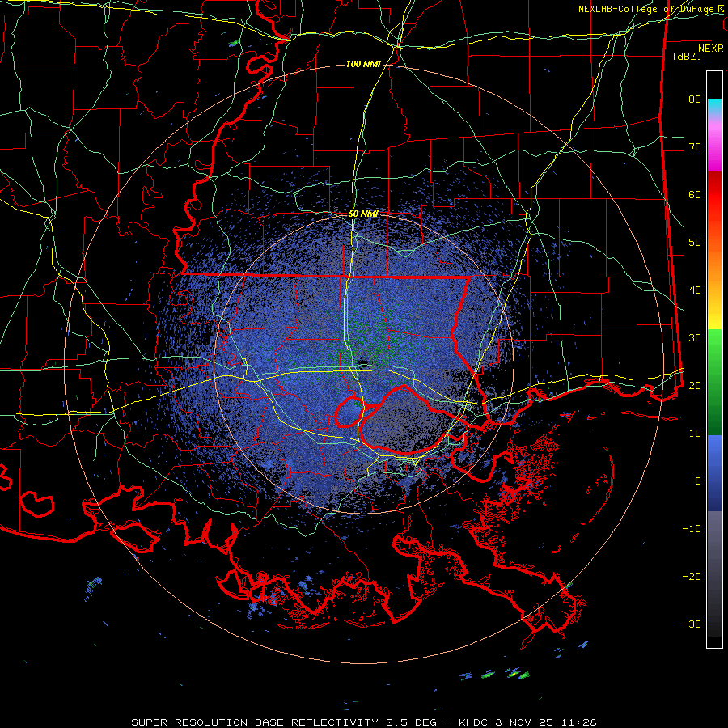This screenshot has height=728, width=728.
Task: Click the -20 value on the dBZ scale
Action: coord(692,576)
